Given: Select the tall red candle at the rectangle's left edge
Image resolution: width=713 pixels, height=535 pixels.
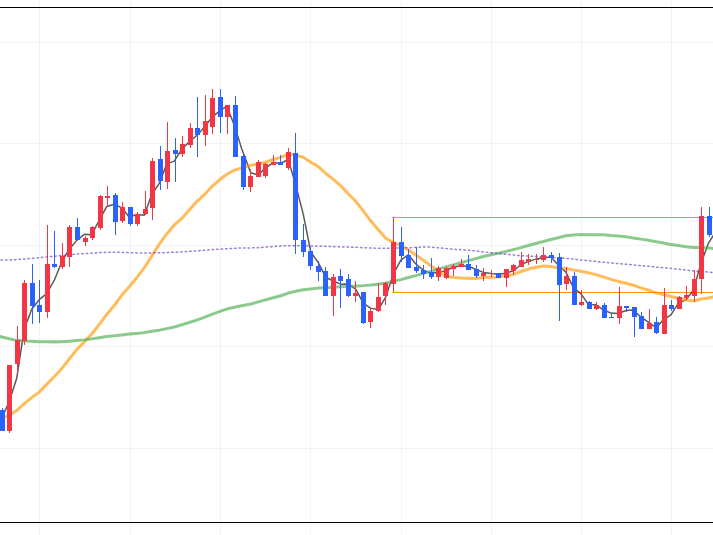Looking at the screenshot, I should tap(394, 262).
